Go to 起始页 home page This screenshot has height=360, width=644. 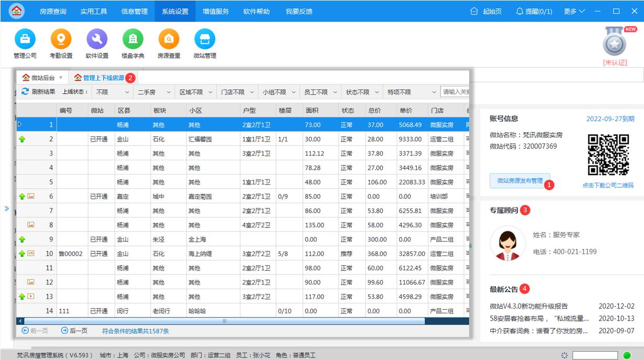click(x=491, y=10)
